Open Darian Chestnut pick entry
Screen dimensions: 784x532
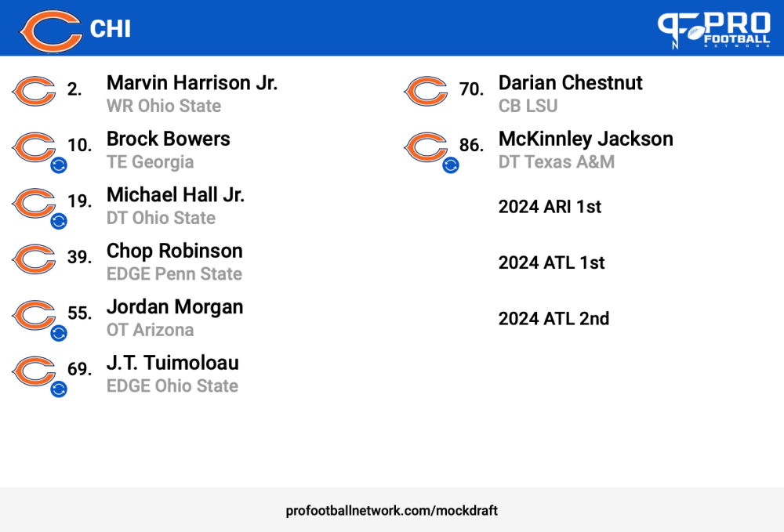click(x=570, y=94)
